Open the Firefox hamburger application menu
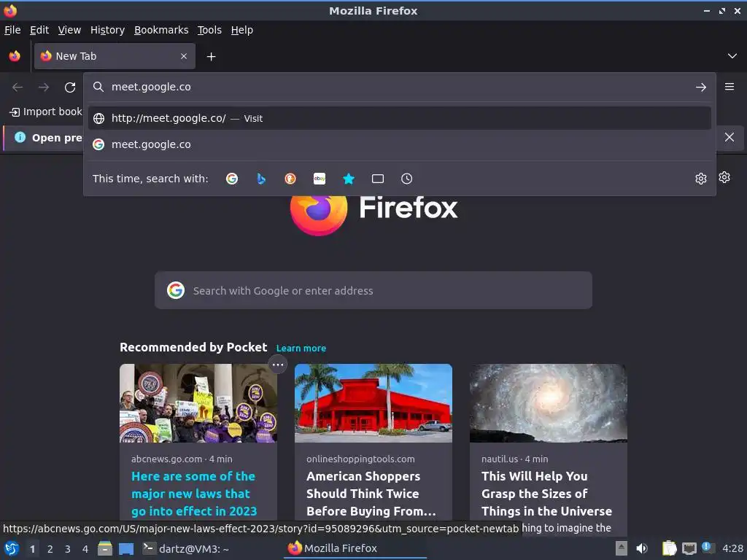The width and height of the screenshot is (747, 560). coord(729,87)
